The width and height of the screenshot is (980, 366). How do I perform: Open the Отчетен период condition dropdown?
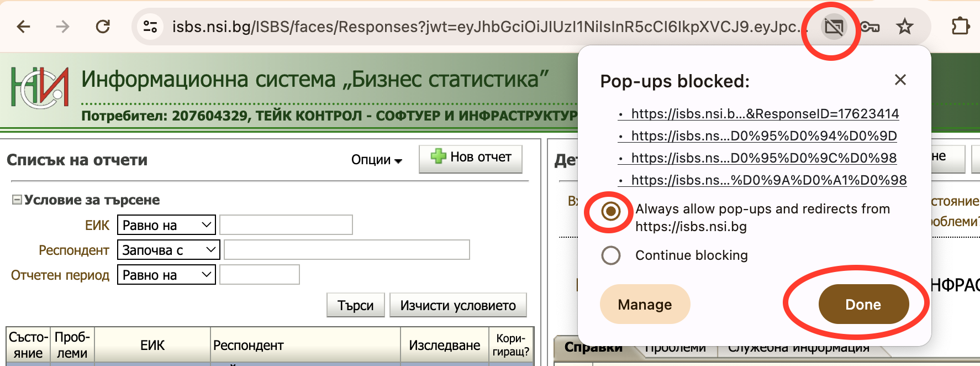[166, 275]
